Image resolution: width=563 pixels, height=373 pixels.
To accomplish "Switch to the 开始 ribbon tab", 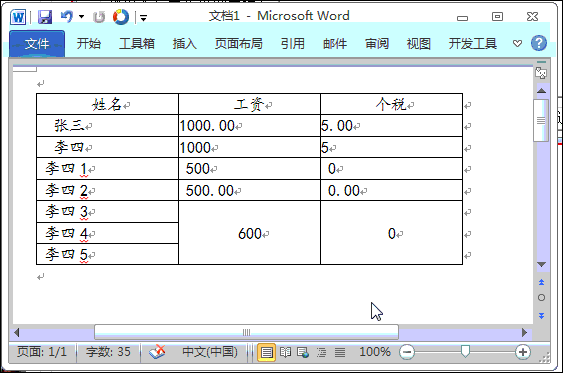I will 88,44.
